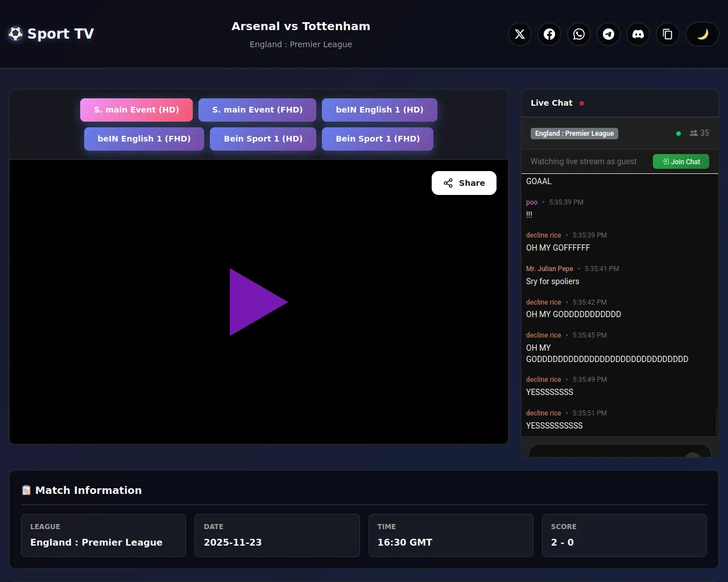Click the online users count icon
The width and height of the screenshot is (728, 582).
pos(694,133)
